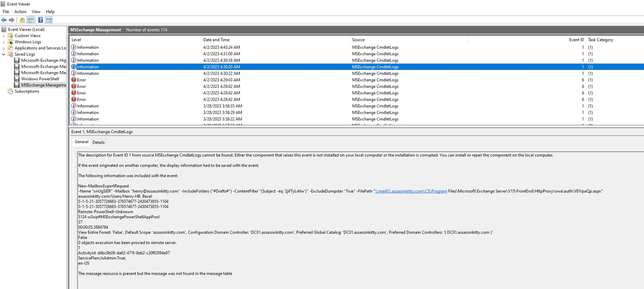The image size is (644, 289).
Task: Click the date cell 4/2/2023 4:31:00 AM
Action: coord(222,54)
